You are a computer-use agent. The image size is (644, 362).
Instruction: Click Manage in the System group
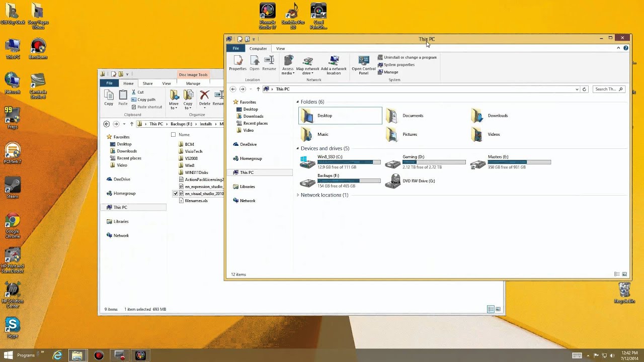(388, 72)
